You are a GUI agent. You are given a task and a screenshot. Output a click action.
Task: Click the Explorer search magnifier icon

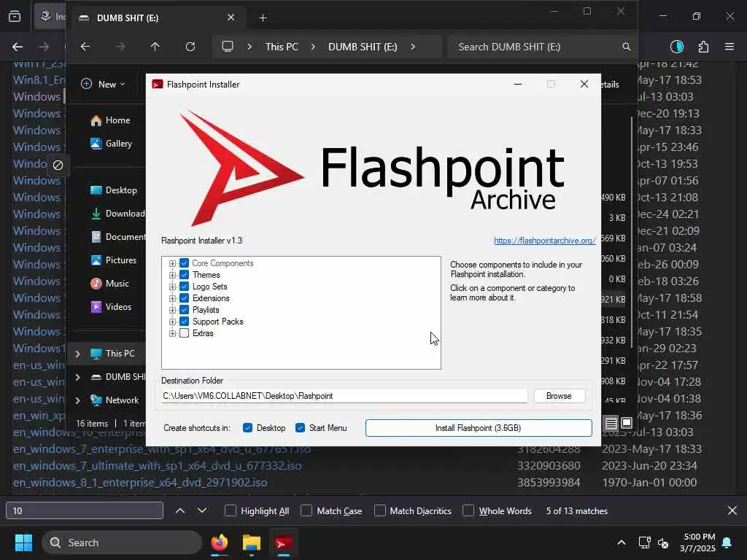pyautogui.click(x=626, y=47)
